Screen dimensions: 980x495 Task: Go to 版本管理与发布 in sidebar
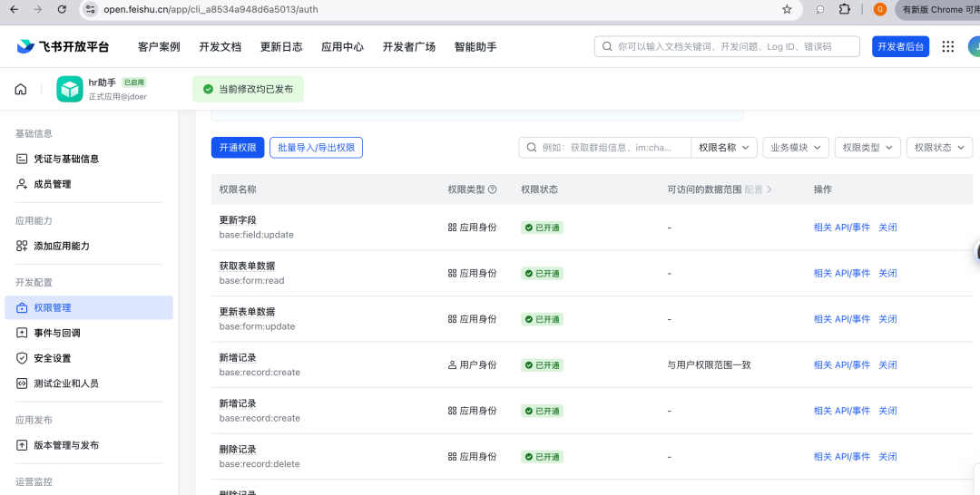coord(66,445)
